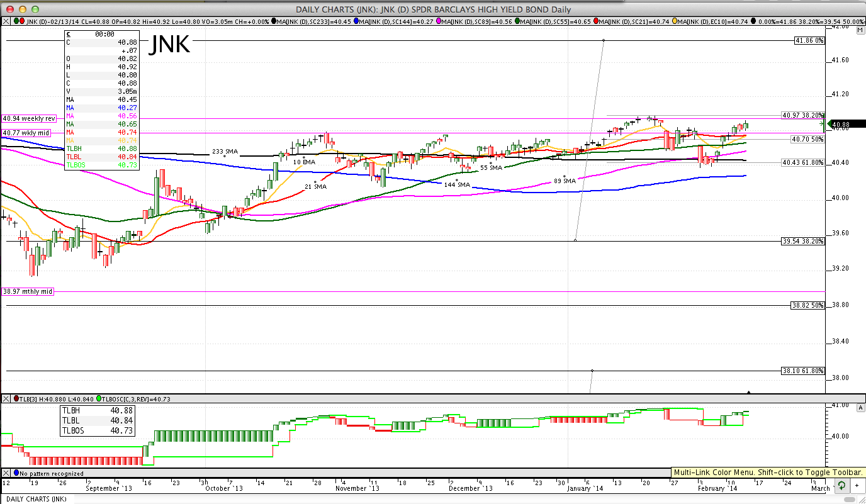
Task: Click the 40.70 50% Fibonacci label
Action: [806, 139]
